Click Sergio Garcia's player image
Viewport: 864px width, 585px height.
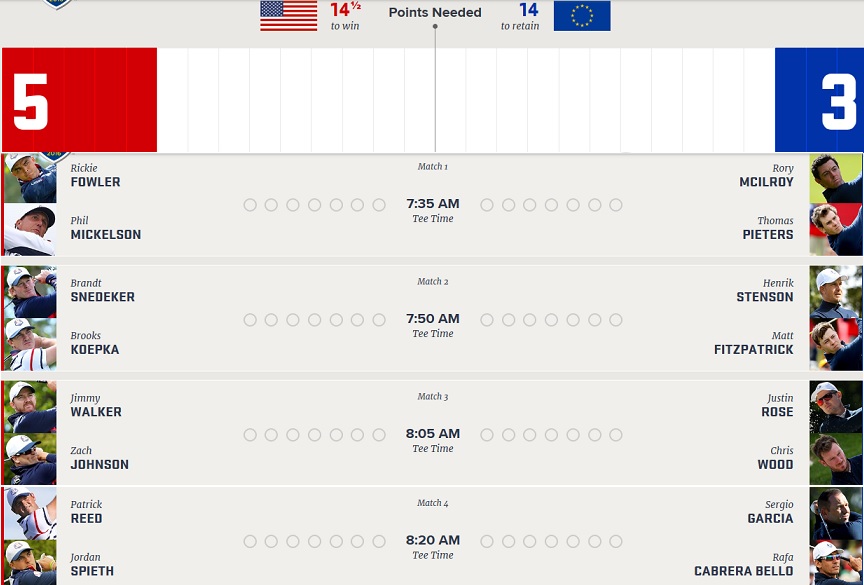click(836, 514)
